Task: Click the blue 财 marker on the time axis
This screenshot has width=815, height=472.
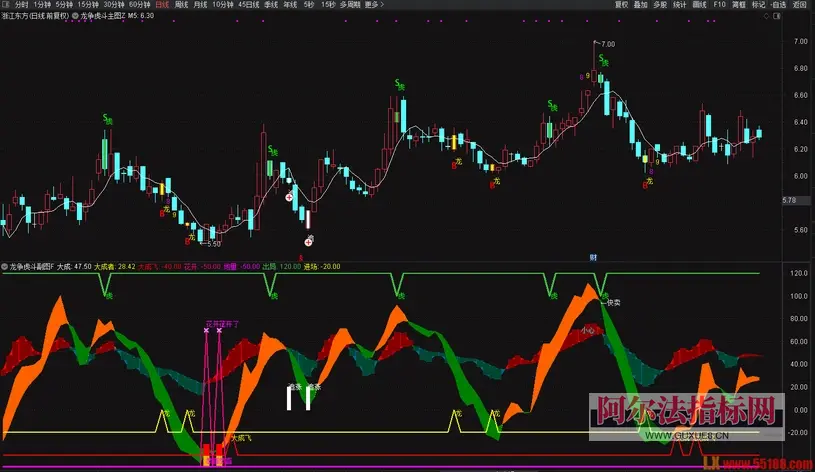Action: [593, 257]
